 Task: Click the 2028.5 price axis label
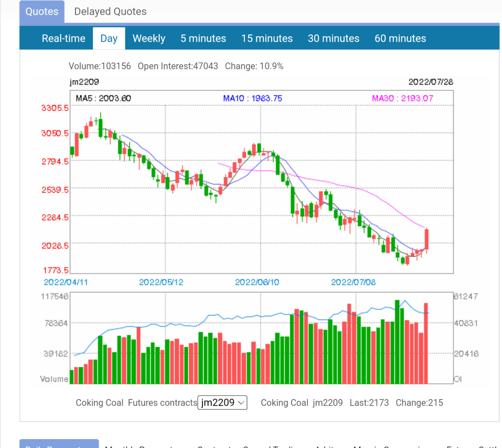pos(55,246)
